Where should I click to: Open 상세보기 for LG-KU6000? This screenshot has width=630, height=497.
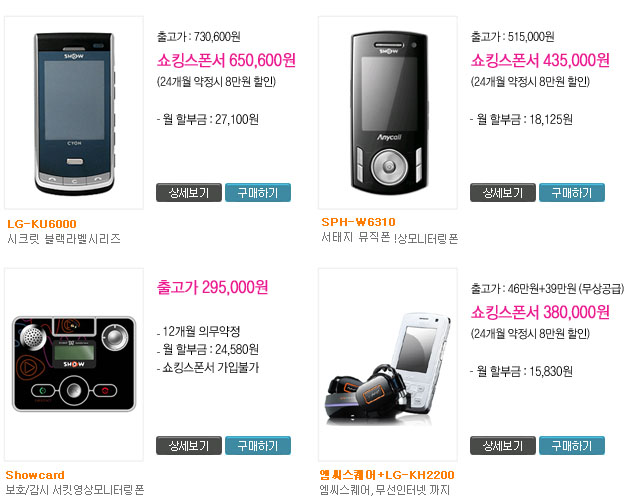pyautogui.click(x=189, y=192)
